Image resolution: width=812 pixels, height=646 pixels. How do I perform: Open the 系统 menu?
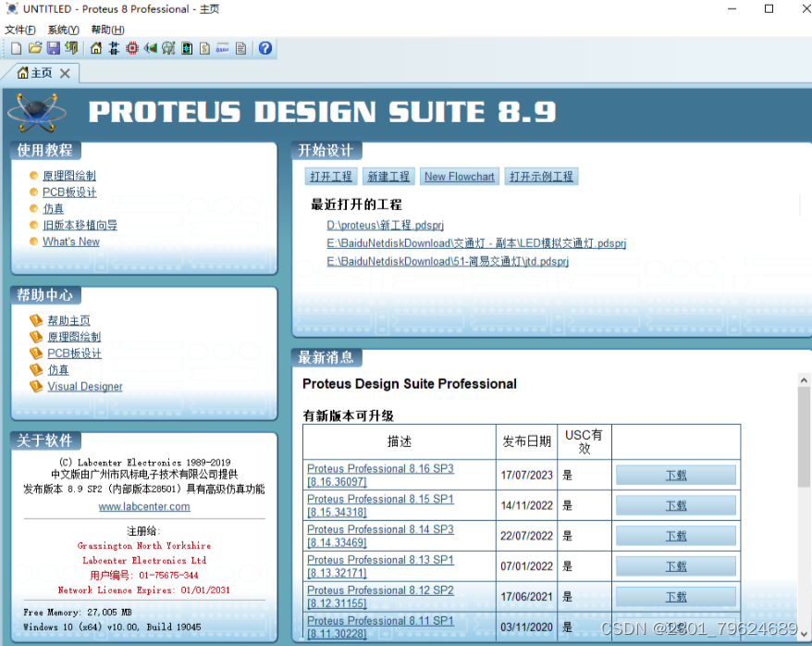[x=61, y=29]
